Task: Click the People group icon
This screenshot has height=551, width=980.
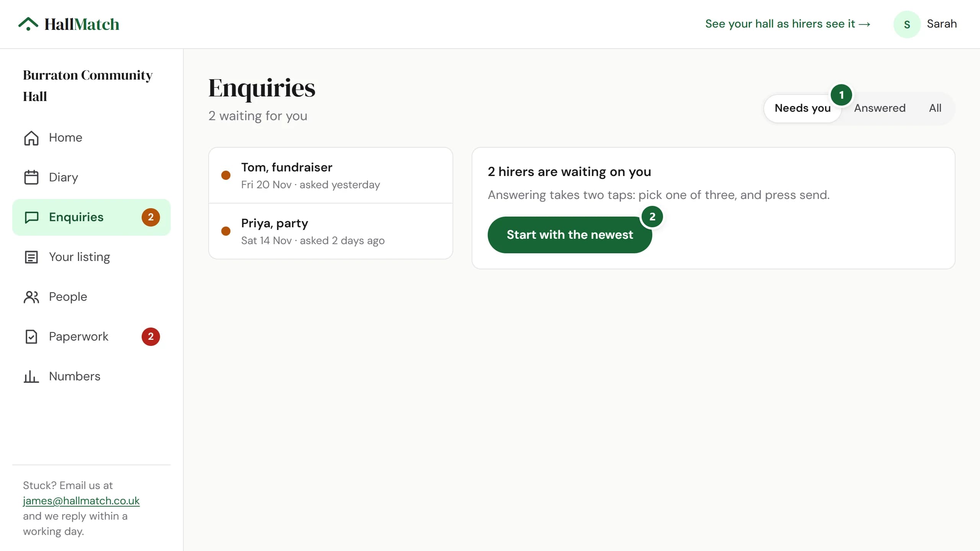Action: pyautogui.click(x=31, y=297)
